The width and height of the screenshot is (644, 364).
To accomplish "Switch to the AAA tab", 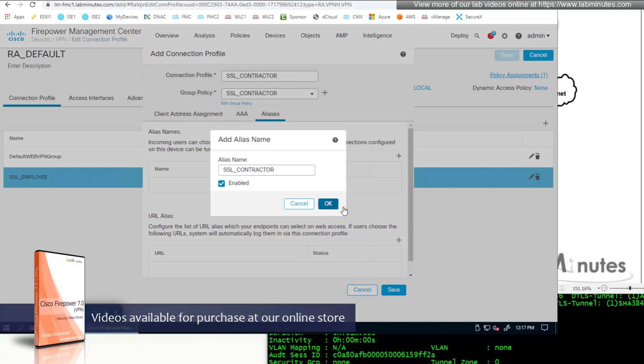I will click(x=242, y=114).
